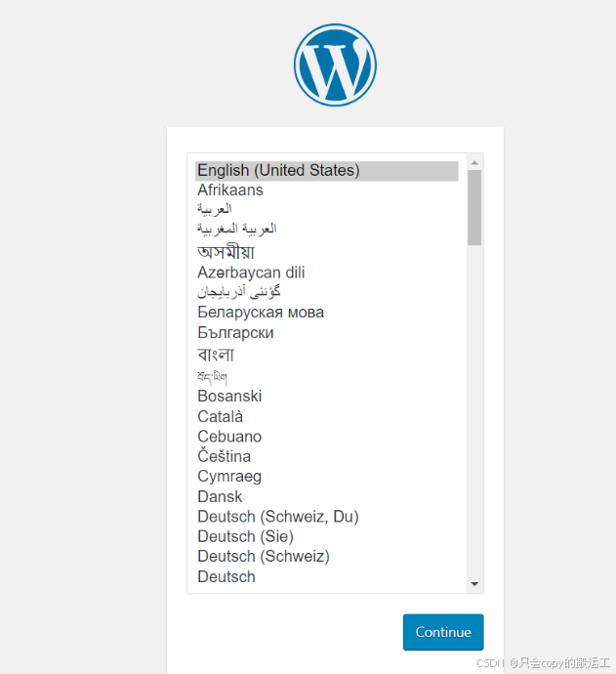Choose Bosanski language
Image resolution: width=616 pixels, height=674 pixels.
326,397
